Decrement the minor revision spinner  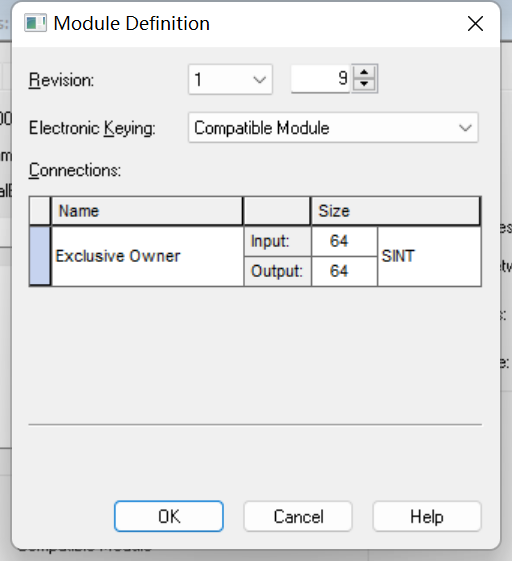tap(364, 85)
